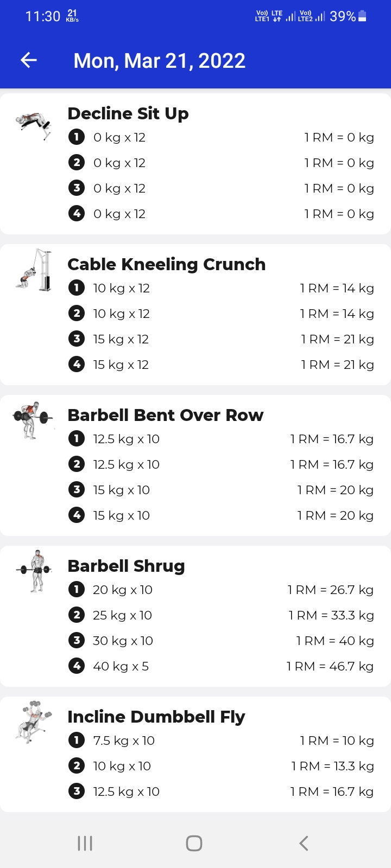Open the Decline Sit Up exercise illustration

pyautogui.click(x=33, y=127)
